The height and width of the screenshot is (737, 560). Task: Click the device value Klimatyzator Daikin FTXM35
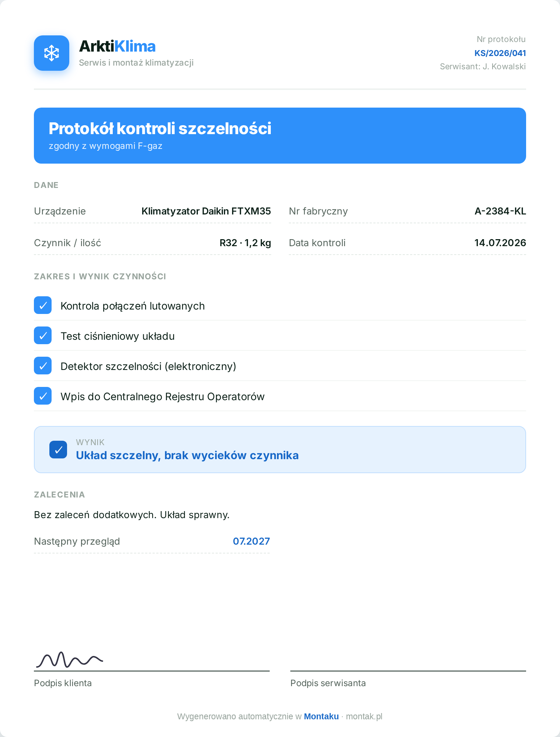point(206,211)
